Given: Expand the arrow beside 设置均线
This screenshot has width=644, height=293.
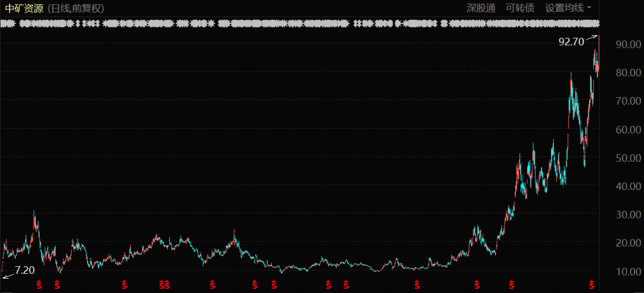Looking at the screenshot, I should click(589, 8).
